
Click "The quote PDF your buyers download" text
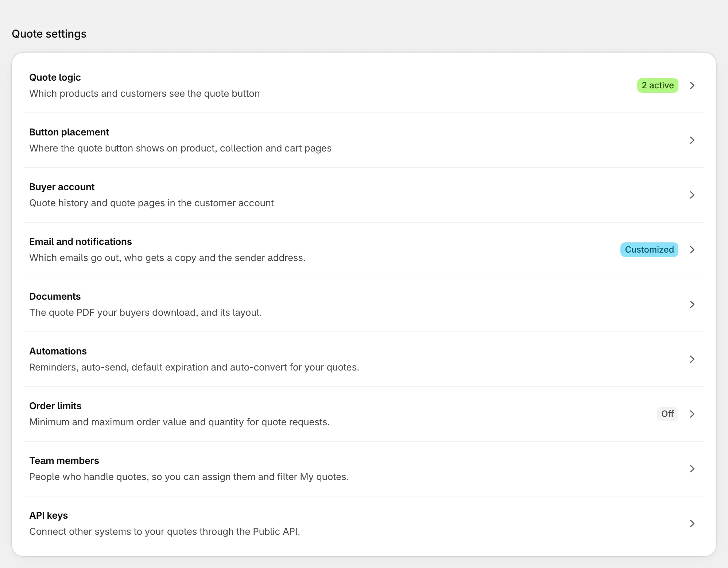point(146,312)
